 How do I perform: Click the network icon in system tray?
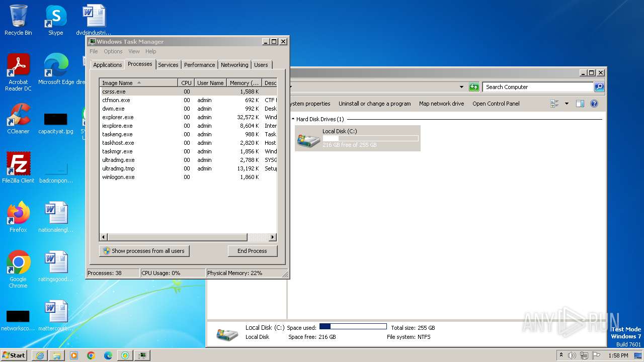coord(584,355)
